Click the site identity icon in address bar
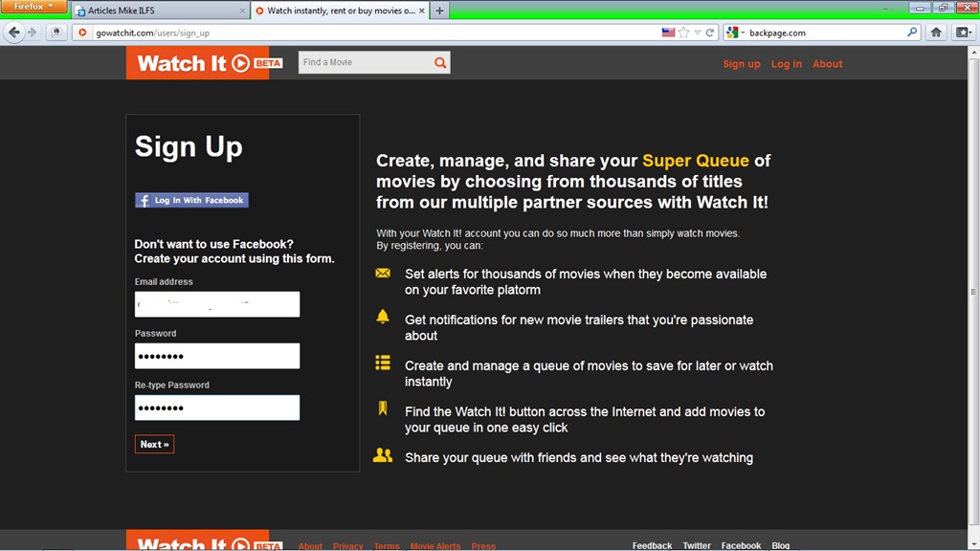Viewport: 980px width, 551px height. (82, 33)
